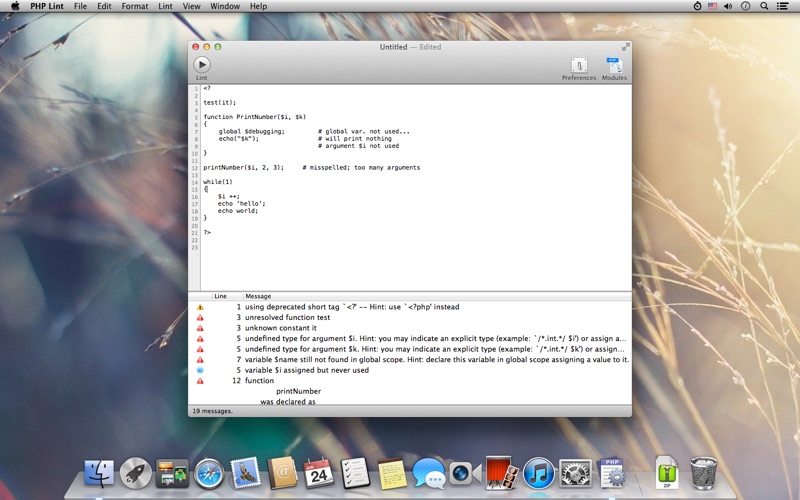Open the input source flag menu

click(712, 6)
